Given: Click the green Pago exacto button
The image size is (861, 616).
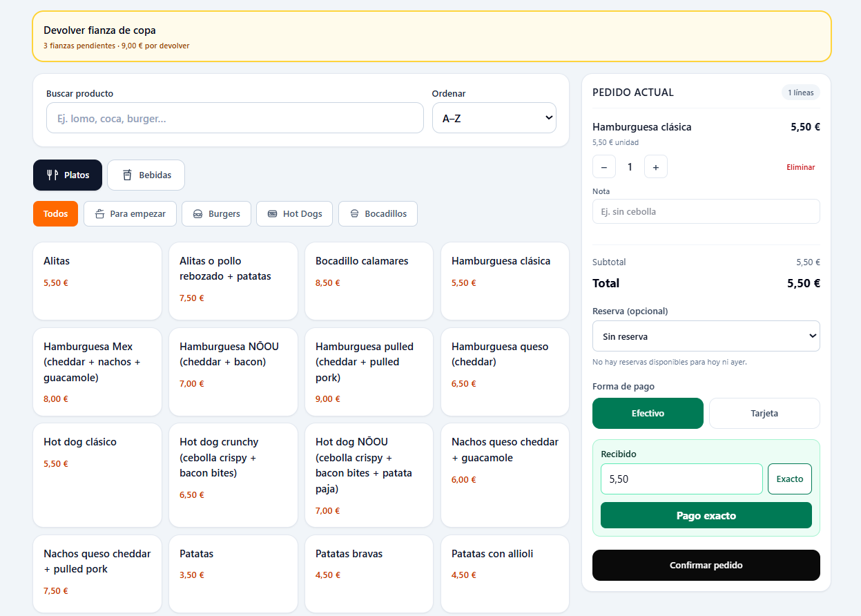Looking at the screenshot, I should [706, 515].
